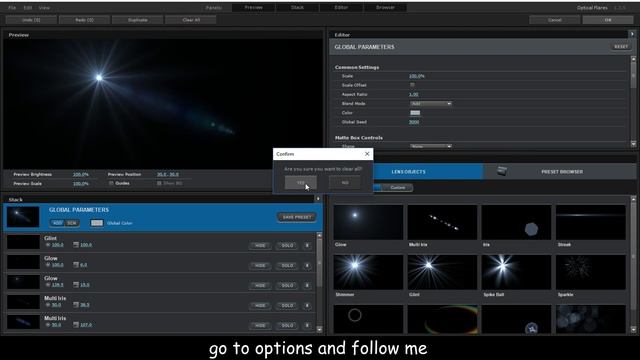Add a Streak lens object
The height and width of the screenshot is (360, 640).
coord(591,222)
